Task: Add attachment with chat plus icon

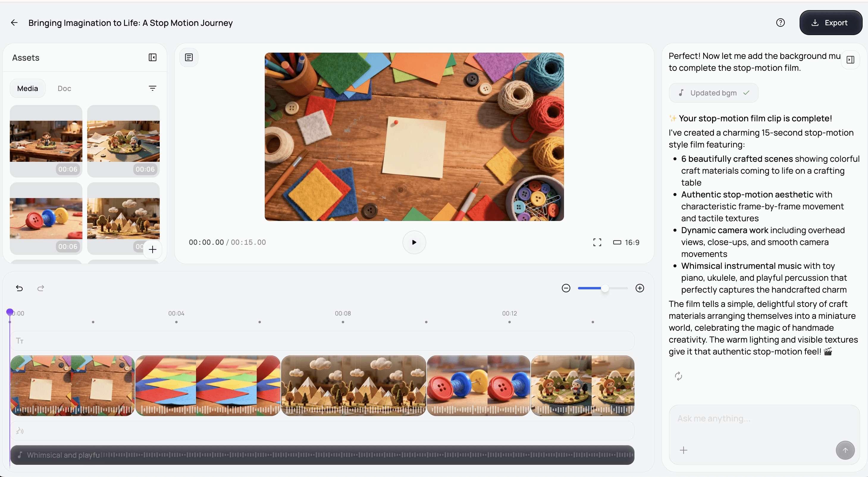Action: [683, 450]
